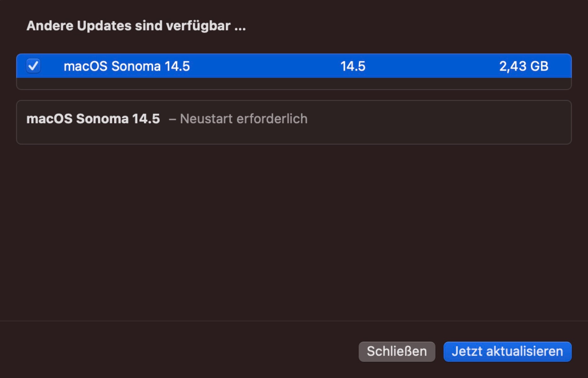This screenshot has height=378, width=588.
Task: Start the update with Jetzt aktualisieren
Action: tap(507, 352)
